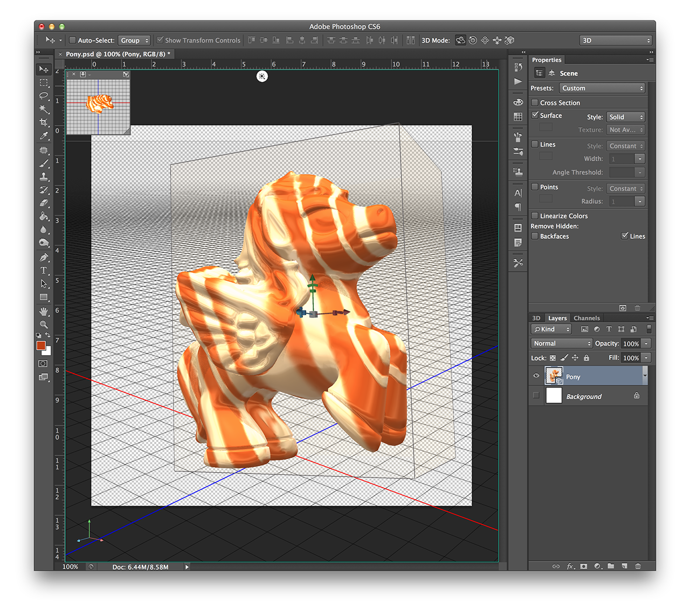Viewport: 690px width, 616px height.
Task: Open the 3D workspace dropdown
Action: pos(616,40)
